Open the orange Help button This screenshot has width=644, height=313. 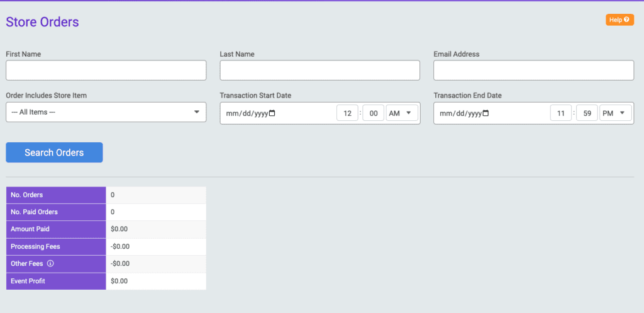619,20
